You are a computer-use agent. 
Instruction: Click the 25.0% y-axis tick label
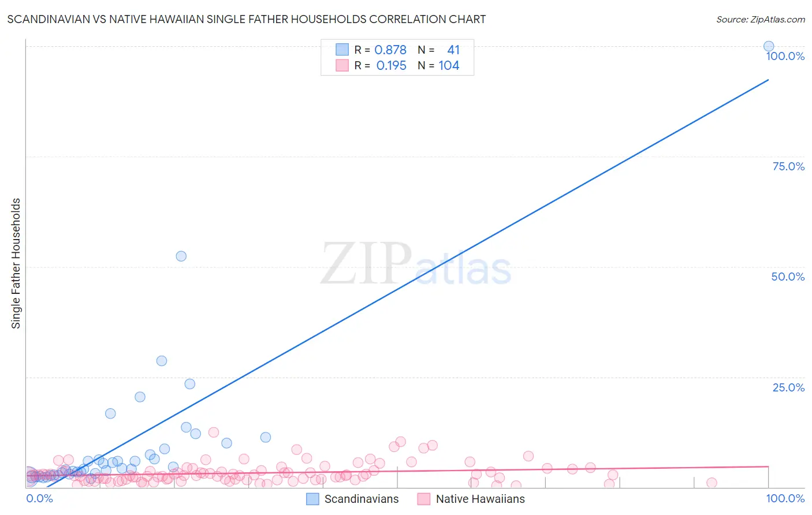click(x=788, y=387)
